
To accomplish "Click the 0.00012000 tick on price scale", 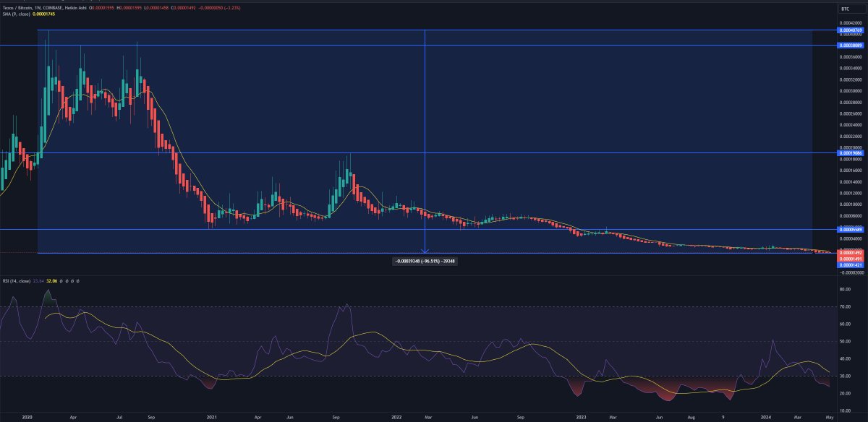I will 851,193.
